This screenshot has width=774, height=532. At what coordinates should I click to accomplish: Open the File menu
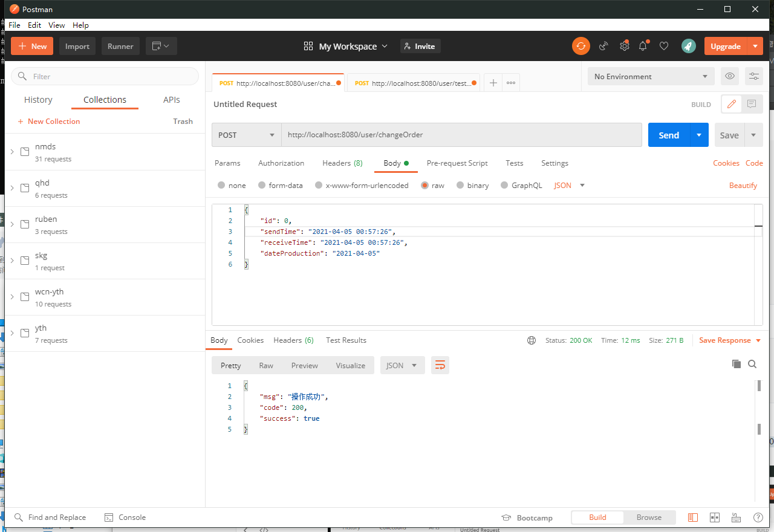click(15, 25)
